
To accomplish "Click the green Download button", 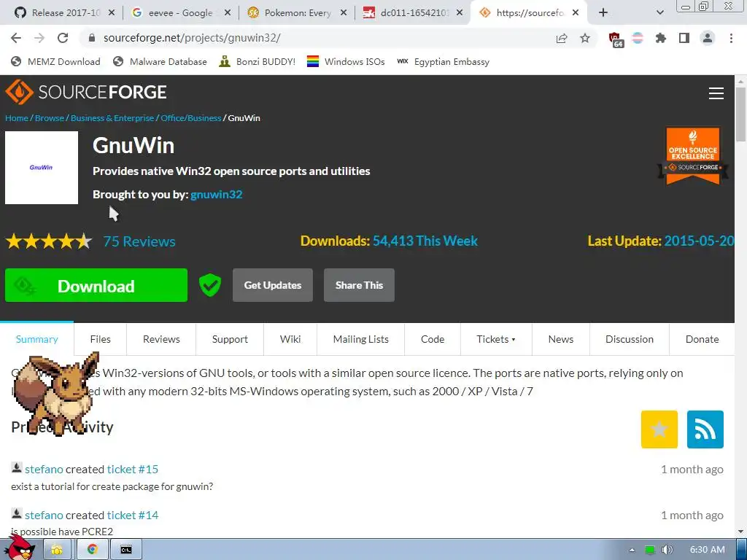I will 96,285.
